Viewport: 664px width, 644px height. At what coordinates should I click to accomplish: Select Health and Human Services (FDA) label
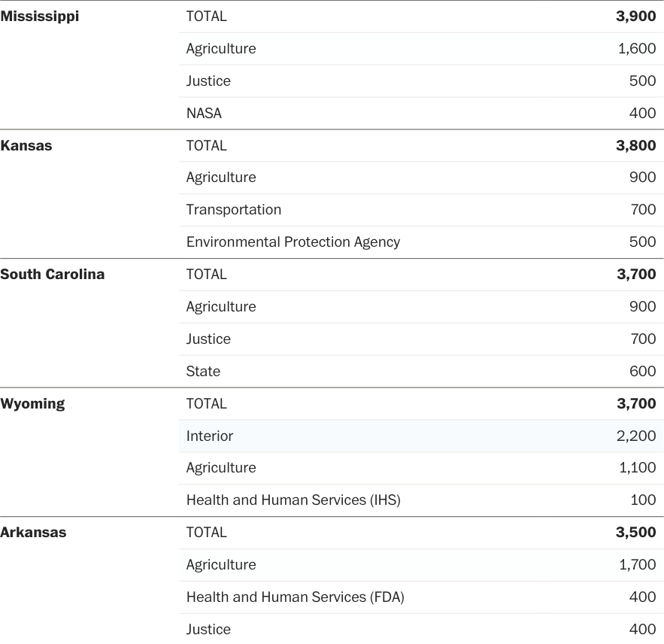tap(296, 597)
